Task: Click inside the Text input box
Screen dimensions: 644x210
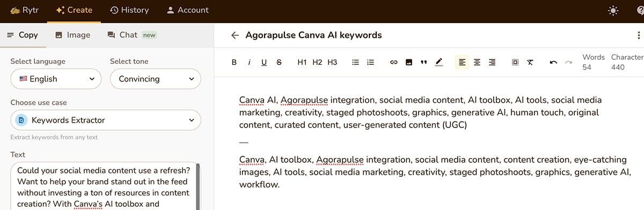Action: coord(105,186)
